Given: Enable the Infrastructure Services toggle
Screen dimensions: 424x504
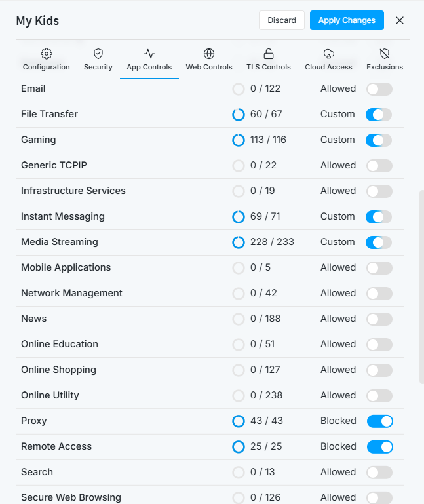Looking at the screenshot, I should click(379, 191).
